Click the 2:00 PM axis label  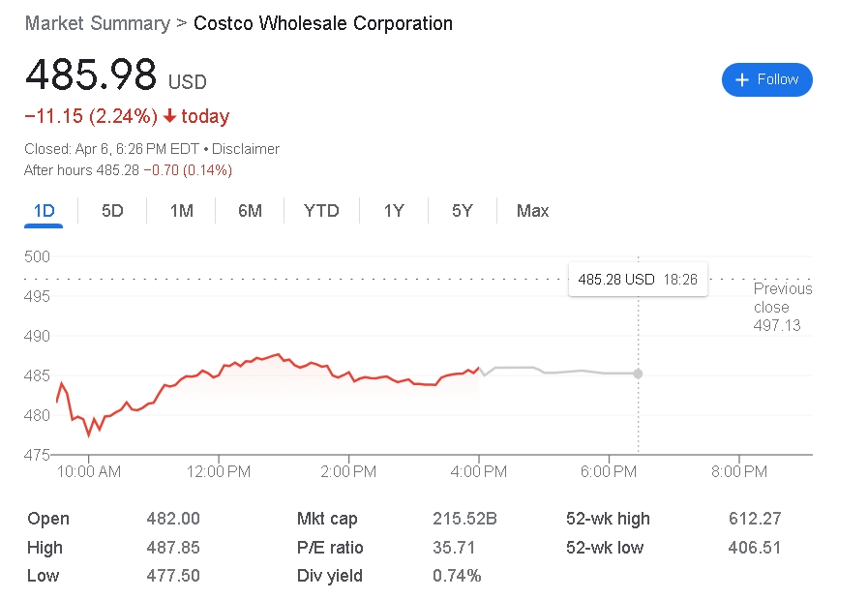(x=348, y=471)
